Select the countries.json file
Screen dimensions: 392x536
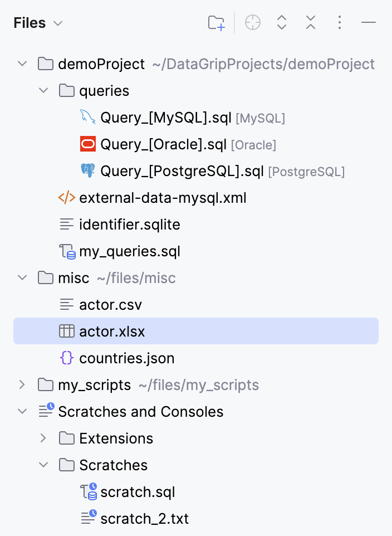pos(127,358)
